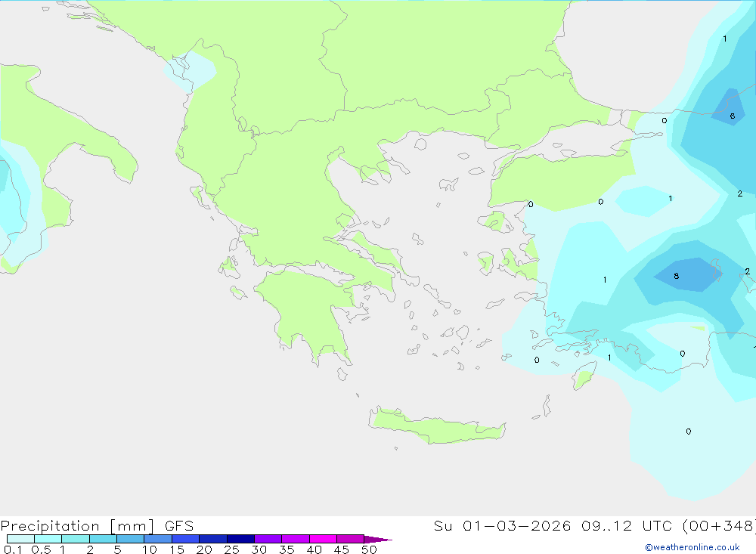Pick the legend swatch between 0.1 and 0.5

click(20, 539)
